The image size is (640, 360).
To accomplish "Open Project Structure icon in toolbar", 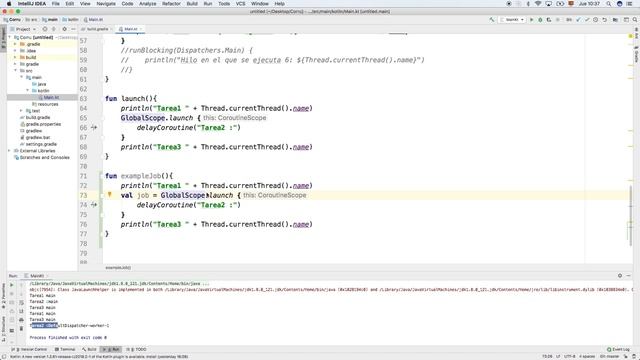I will [615, 20].
